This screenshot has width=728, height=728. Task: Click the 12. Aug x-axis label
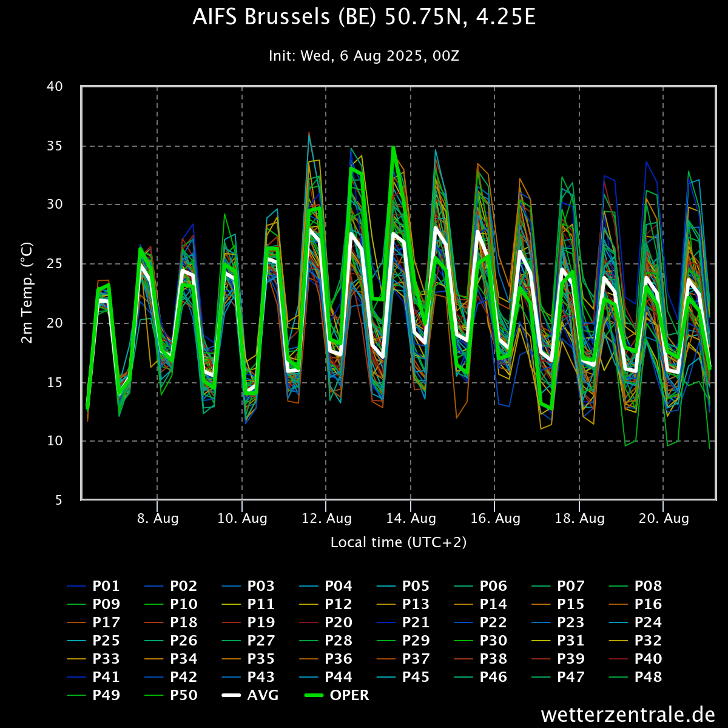coord(327,519)
